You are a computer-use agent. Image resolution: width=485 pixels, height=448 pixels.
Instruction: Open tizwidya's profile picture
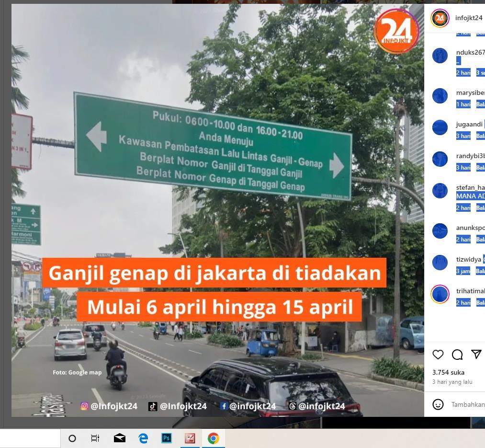pos(440,262)
